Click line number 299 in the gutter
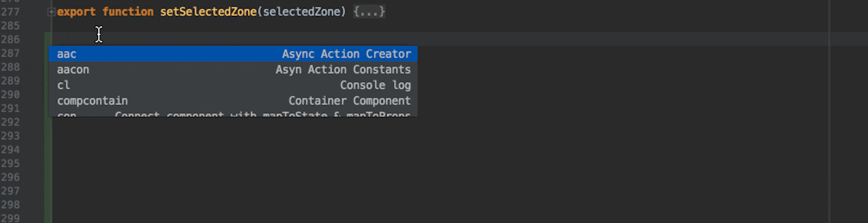The image size is (868, 223). click(10, 218)
